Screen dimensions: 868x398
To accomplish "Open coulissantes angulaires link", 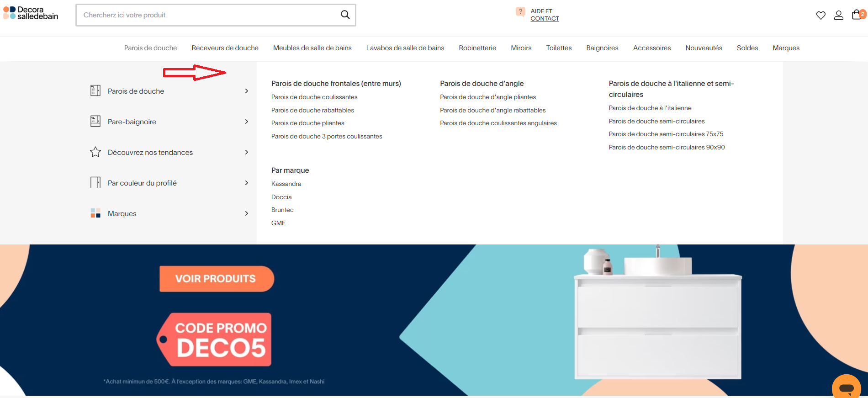I will [498, 123].
